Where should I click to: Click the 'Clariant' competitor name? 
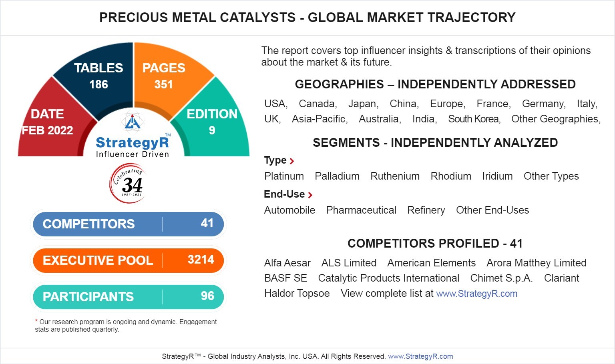[x=561, y=278]
